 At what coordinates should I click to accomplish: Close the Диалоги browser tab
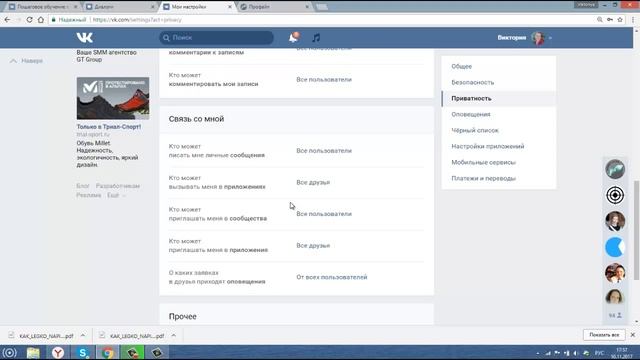click(x=153, y=7)
